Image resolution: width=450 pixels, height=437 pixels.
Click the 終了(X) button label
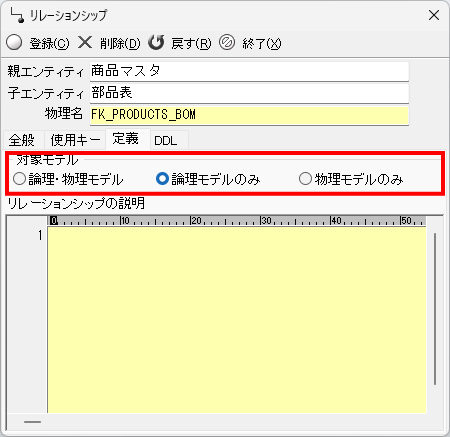262,43
